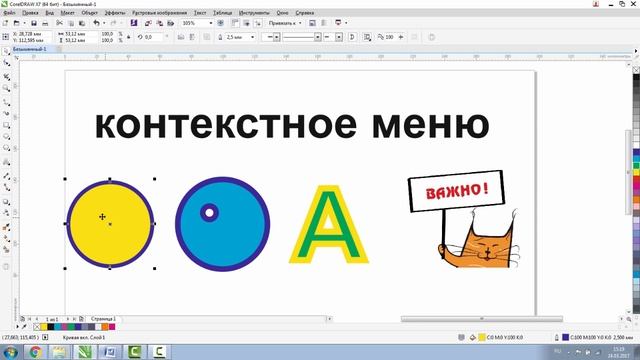Screen dimensions: 640x360
Task: Select the Pick tool in the toolbox
Action: tap(6, 51)
